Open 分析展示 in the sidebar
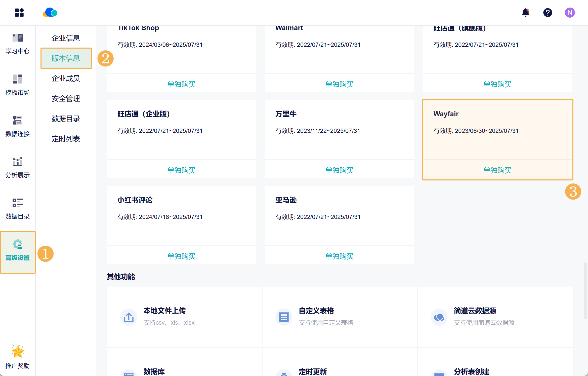588x376 pixels. 18,168
